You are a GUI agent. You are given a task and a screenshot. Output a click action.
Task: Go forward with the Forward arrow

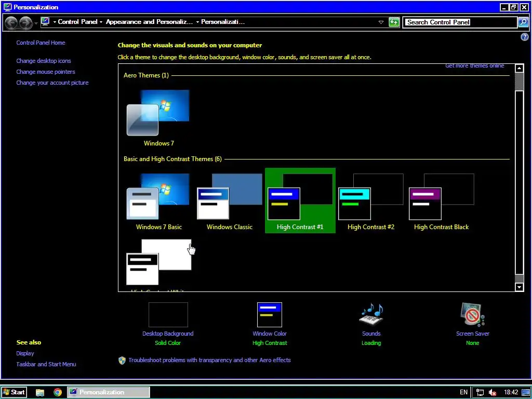click(x=25, y=22)
